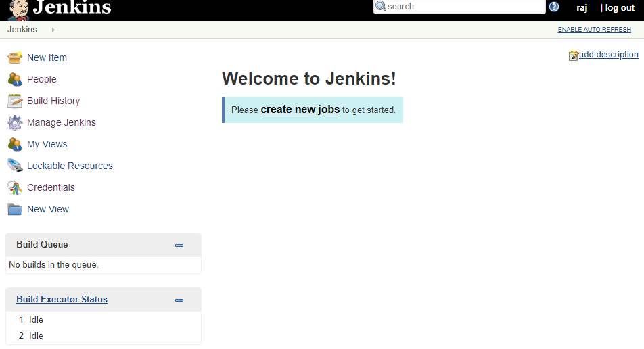Click the log out link

point(620,8)
